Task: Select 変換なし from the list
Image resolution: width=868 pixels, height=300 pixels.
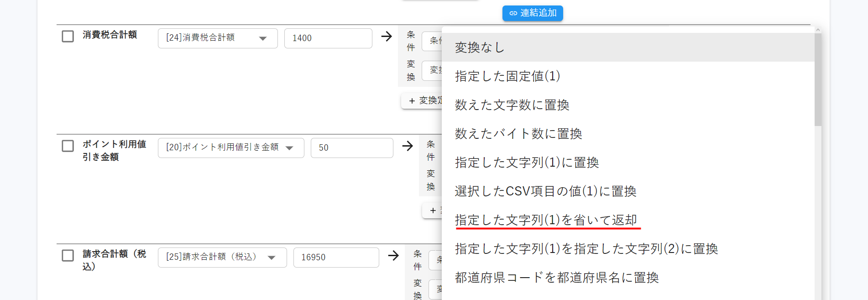Action: tap(479, 47)
